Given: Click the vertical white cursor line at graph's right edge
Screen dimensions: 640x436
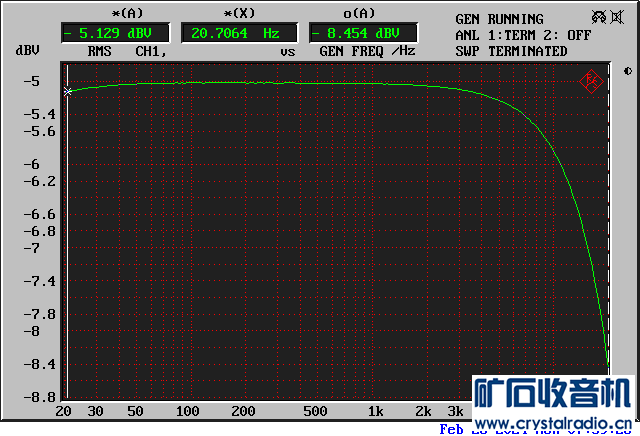Looking at the screenshot, I should (609, 219).
